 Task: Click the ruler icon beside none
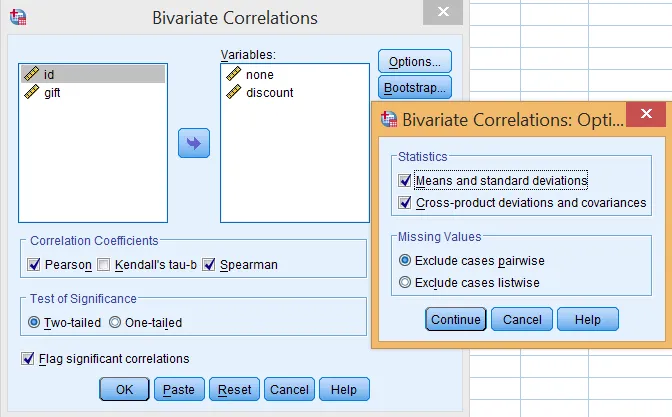234,74
